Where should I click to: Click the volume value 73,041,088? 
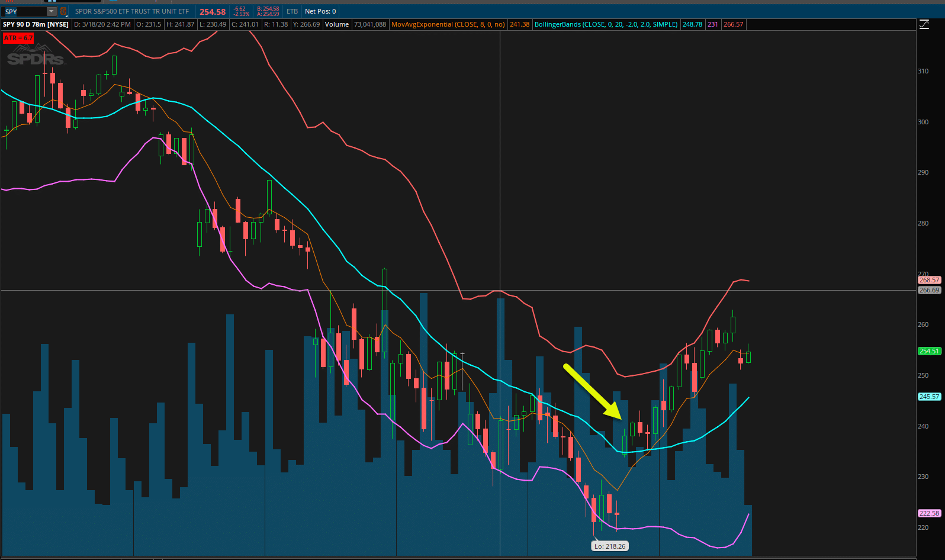click(x=370, y=24)
